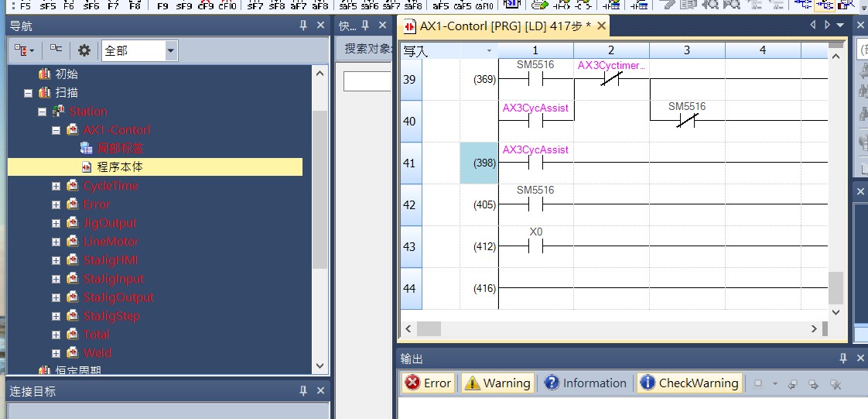Switch to AX1-Contorl [PRG] [LD] tab
Screen dimensions: 868x419
tap(498, 26)
